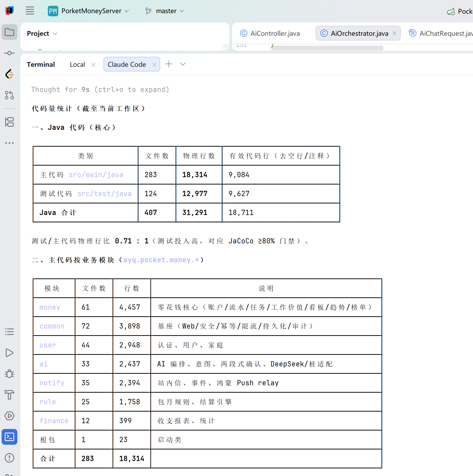Click the 18,314 physical lines cell
Image resolution: width=473 pixels, height=476 pixels.
coord(195,175)
